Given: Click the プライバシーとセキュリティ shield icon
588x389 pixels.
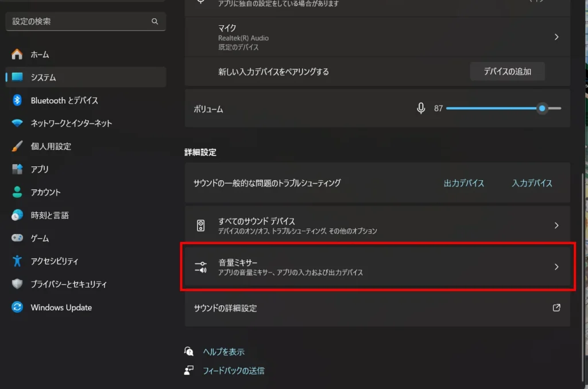Looking at the screenshot, I should click(x=17, y=284).
